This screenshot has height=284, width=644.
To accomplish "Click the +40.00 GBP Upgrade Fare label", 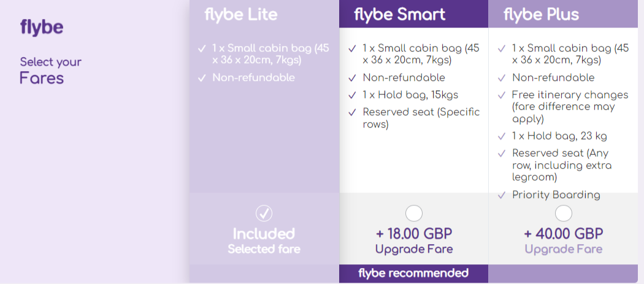I will 563,240.
